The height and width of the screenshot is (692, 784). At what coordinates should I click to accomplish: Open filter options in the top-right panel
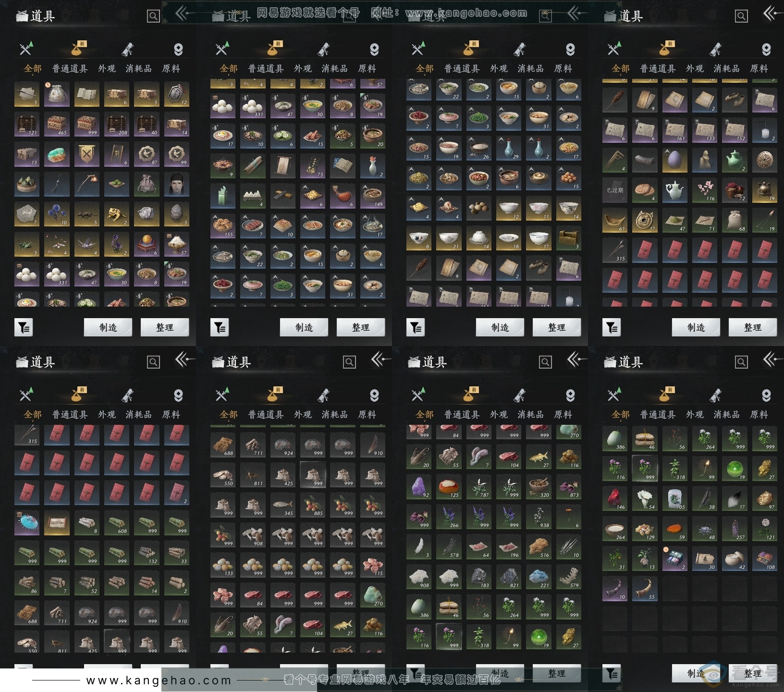pyautogui.click(x=612, y=328)
